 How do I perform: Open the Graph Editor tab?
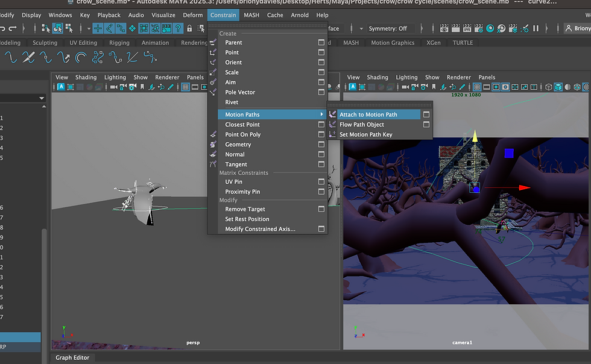tap(72, 357)
